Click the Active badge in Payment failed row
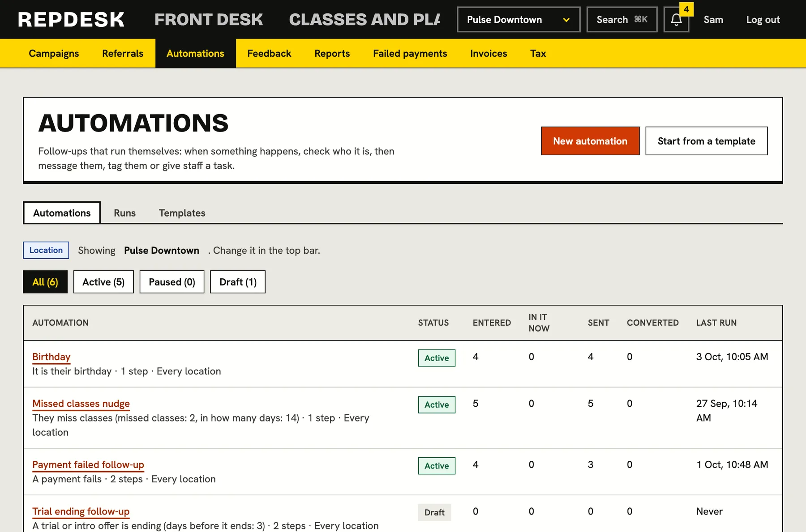Image resolution: width=806 pixels, height=532 pixels. pos(437,466)
